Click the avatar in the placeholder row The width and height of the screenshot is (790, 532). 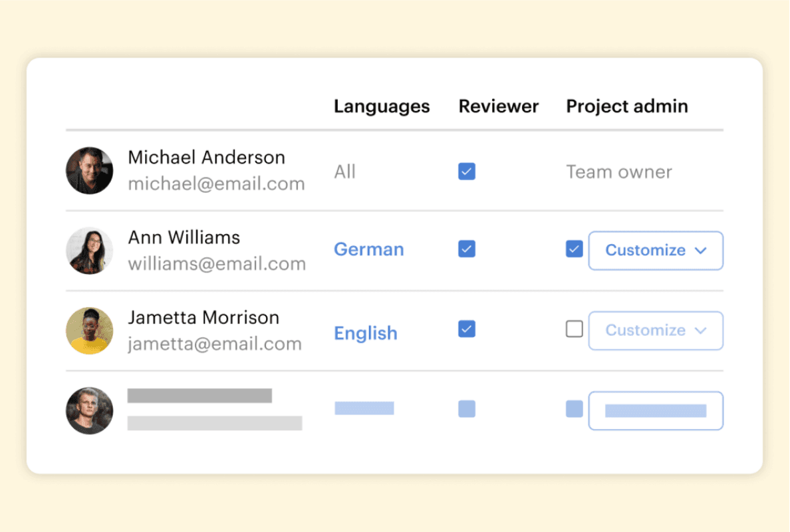click(x=89, y=411)
